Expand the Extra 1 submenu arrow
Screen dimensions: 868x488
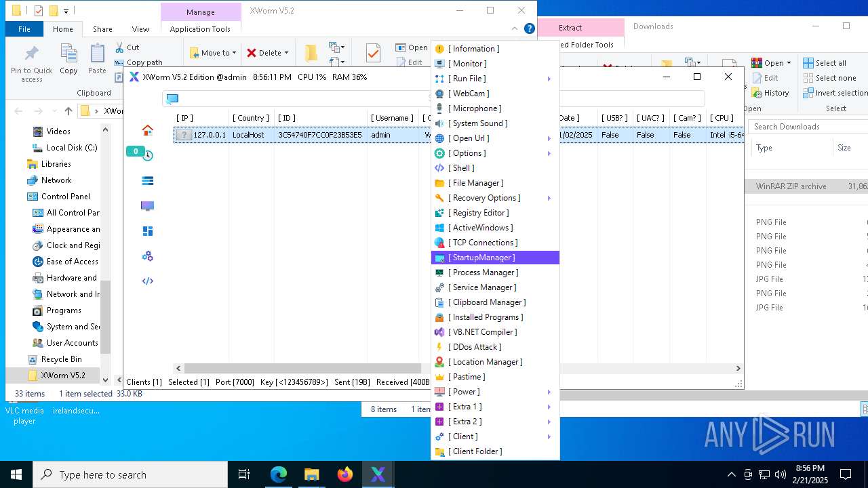(549, 407)
